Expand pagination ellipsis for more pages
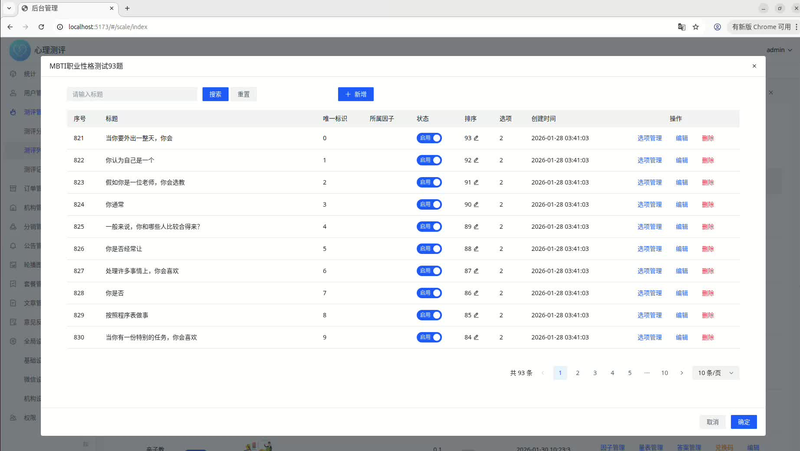The height and width of the screenshot is (451, 800). pos(647,373)
